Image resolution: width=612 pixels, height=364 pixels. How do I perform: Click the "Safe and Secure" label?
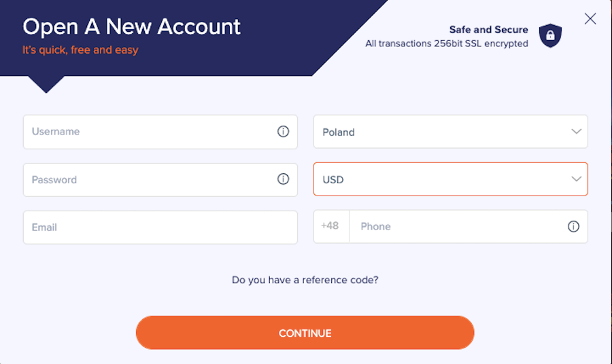click(x=489, y=30)
